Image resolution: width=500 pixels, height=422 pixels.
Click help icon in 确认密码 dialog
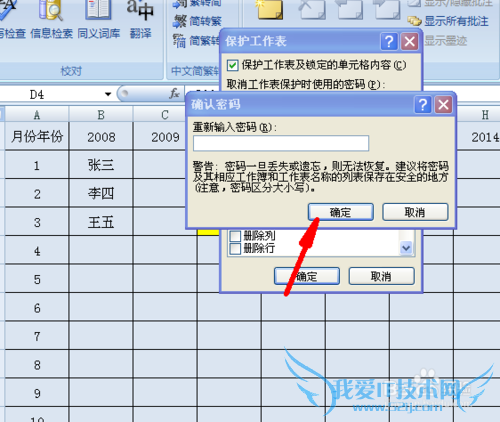[423, 105]
